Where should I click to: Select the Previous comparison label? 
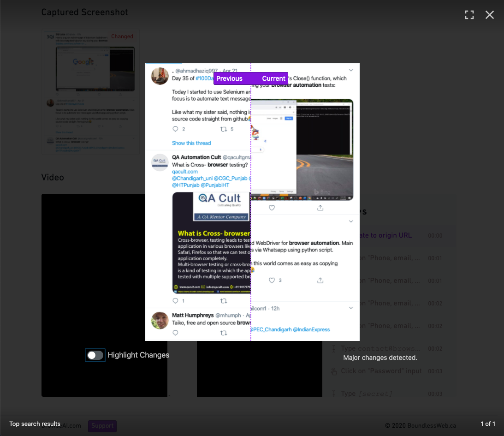point(229,78)
